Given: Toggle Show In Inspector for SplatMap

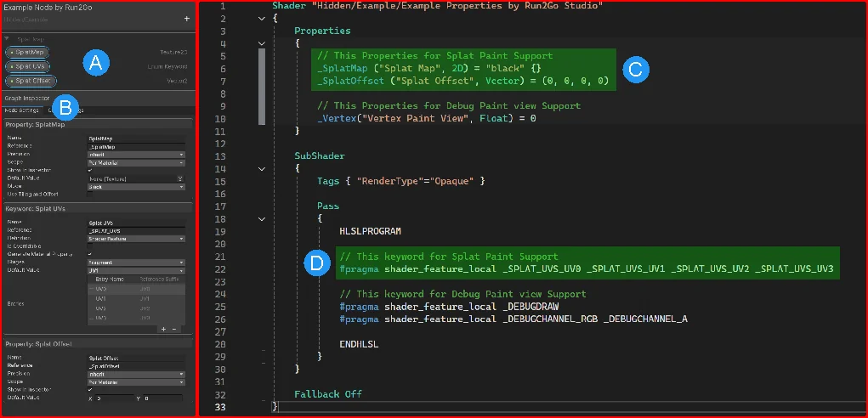Looking at the screenshot, I should coord(90,170).
